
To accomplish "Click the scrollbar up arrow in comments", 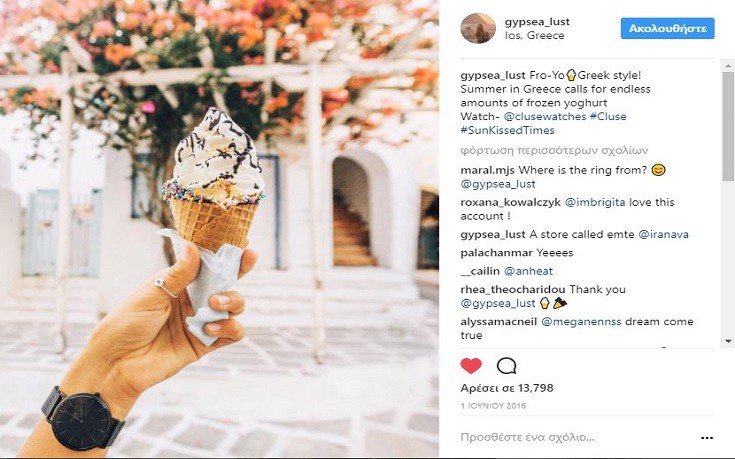I will point(728,67).
